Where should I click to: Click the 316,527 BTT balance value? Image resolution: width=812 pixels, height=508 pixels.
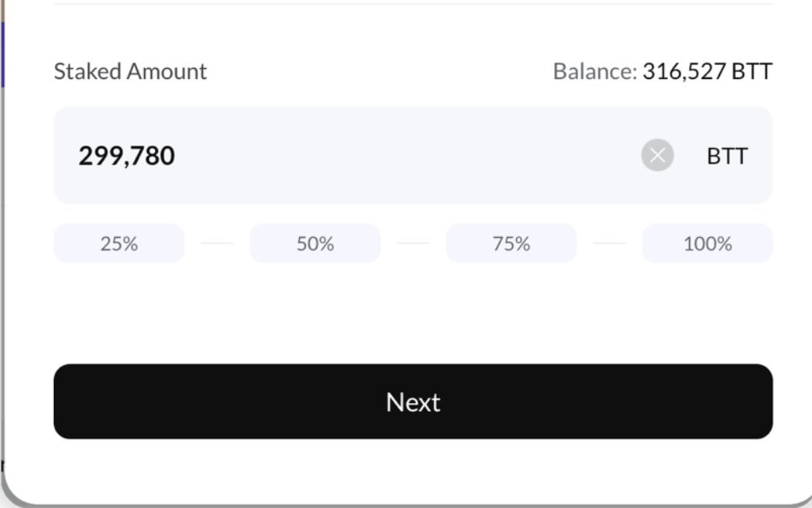[707, 71]
